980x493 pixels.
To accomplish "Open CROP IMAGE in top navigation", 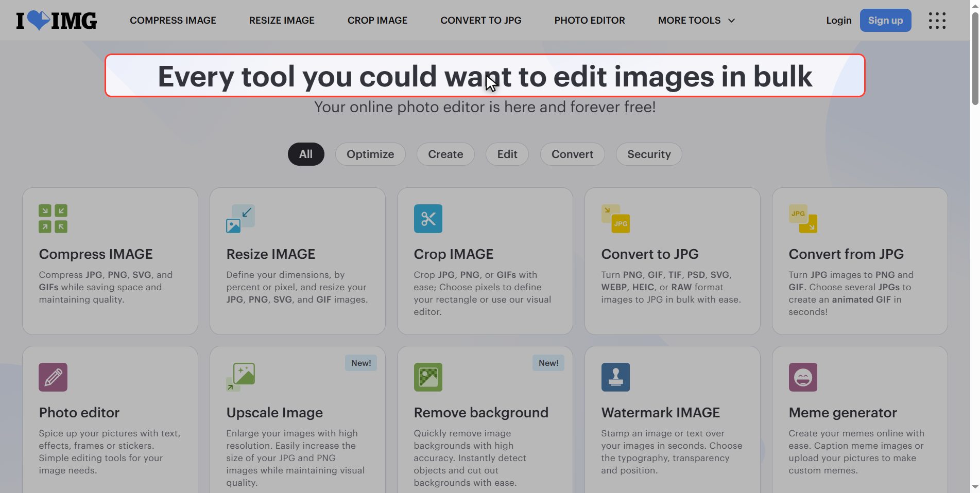I will [377, 21].
